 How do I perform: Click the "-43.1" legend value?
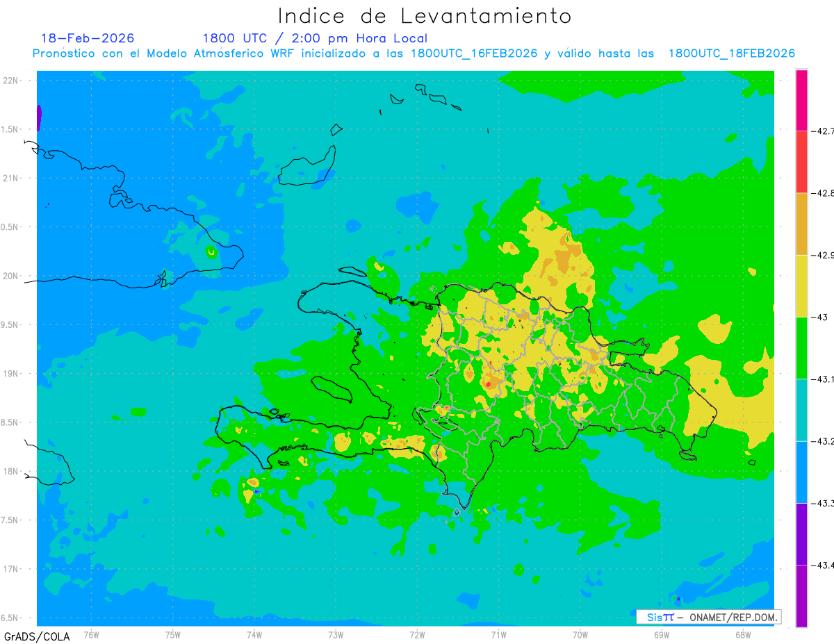point(822,379)
